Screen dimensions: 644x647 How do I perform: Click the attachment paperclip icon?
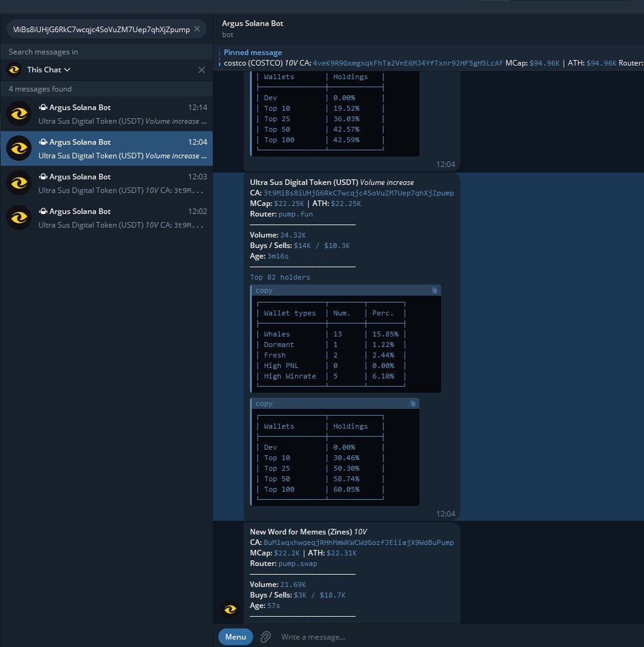(x=265, y=637)
